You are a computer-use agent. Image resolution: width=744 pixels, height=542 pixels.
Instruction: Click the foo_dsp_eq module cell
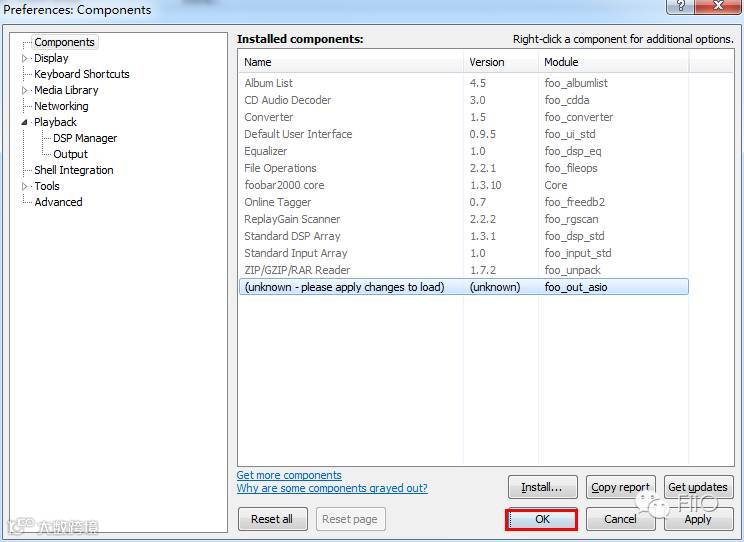573,151
